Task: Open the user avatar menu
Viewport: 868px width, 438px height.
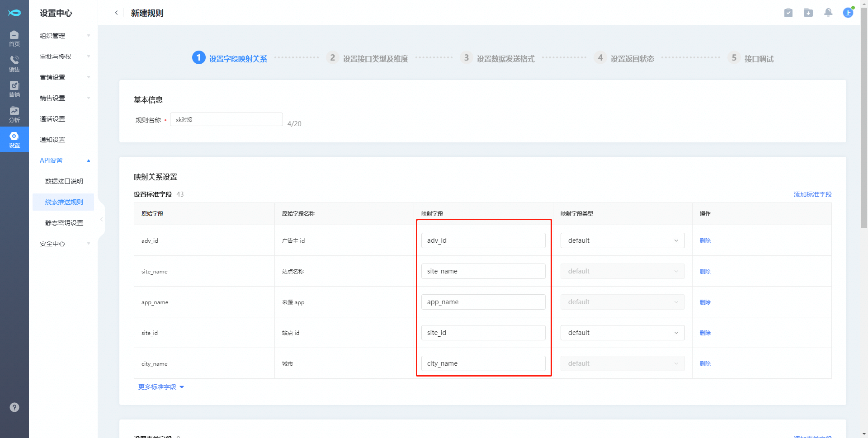Action: pos(848,13)
